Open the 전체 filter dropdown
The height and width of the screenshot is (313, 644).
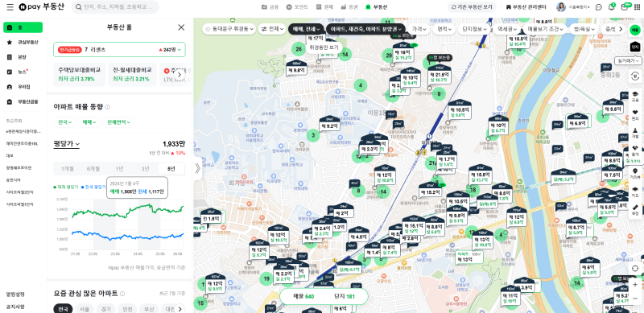point(273,29)
